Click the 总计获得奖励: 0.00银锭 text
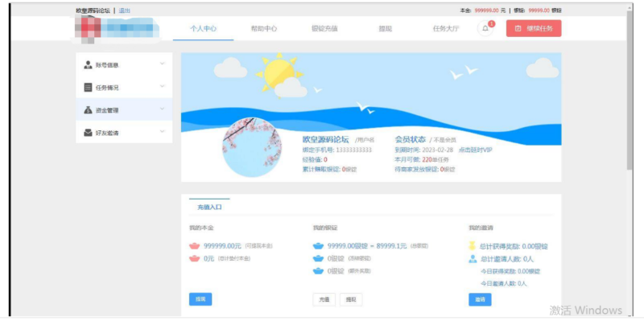This screenshot has width=644, height=325. 514,246
